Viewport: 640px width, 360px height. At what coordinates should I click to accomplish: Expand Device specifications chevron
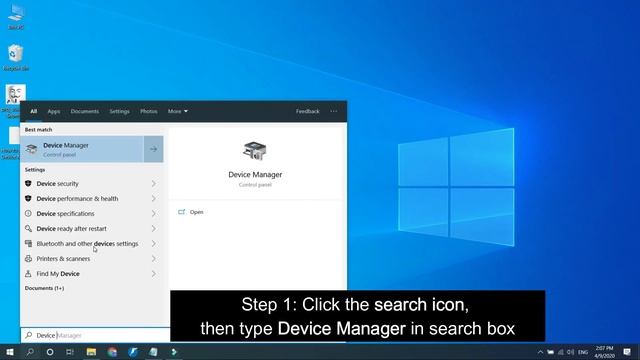(x=154, y=214)
